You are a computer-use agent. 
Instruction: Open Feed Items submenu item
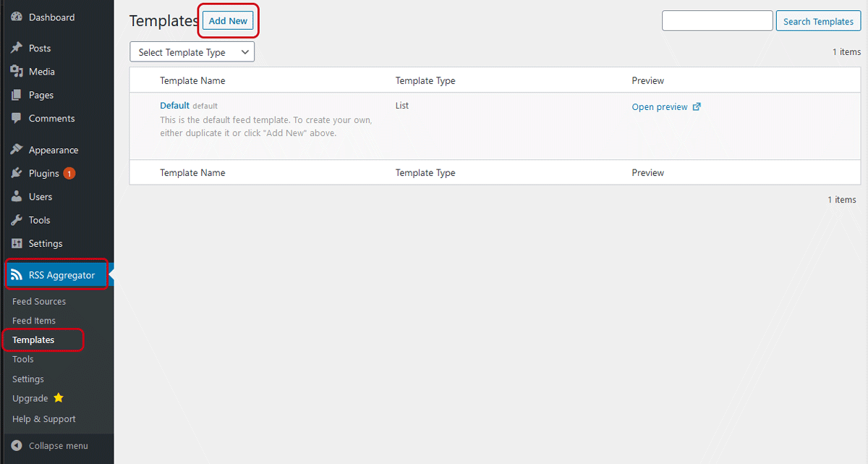click(34, 321)
